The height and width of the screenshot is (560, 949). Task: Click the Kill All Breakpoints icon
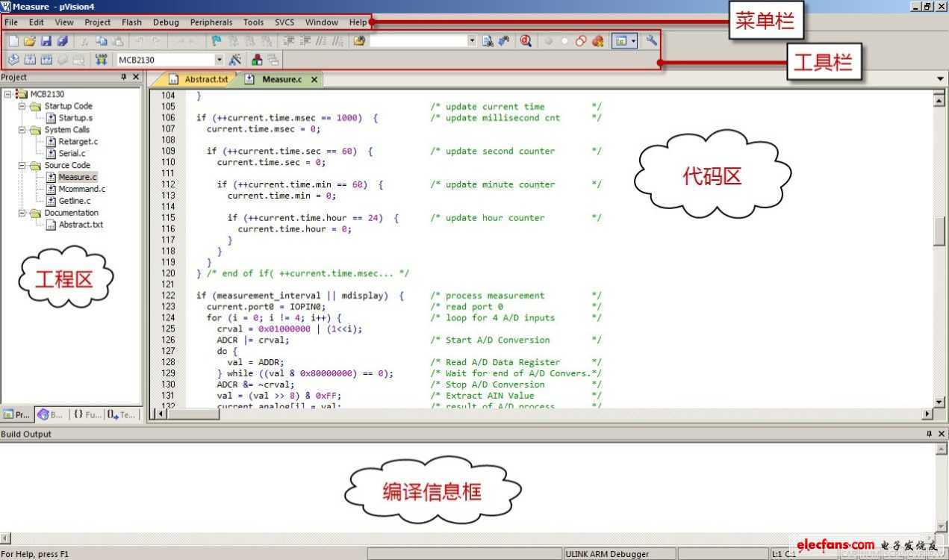[x=597, y=41]
